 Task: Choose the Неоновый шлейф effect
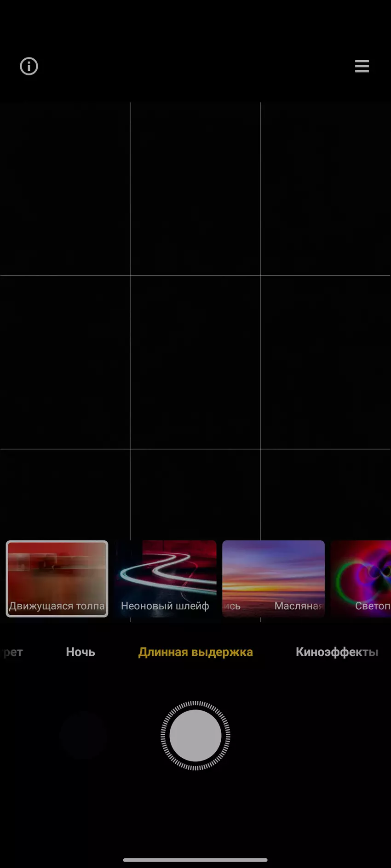166,579
